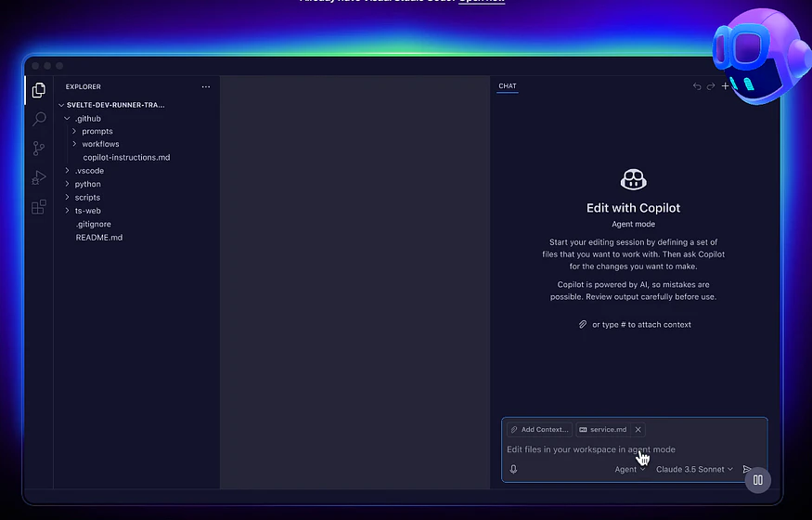Click the paperclip attach context icon in welcome text
Viewport: 812px width, 520px height.
coord(583,325)
